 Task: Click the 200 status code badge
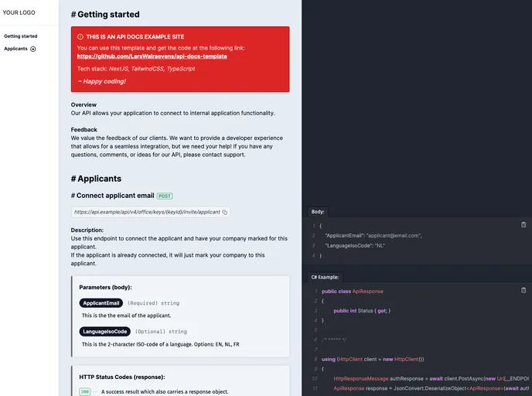coord(85,391)
